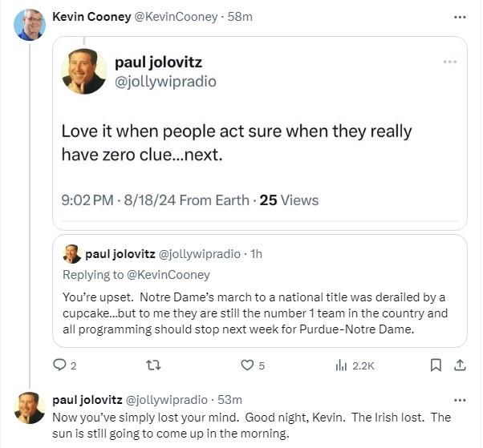Screen dimensions: 483x448
Task: Open the @jollywipradio handle in quoted post
Action: point(165,81)
